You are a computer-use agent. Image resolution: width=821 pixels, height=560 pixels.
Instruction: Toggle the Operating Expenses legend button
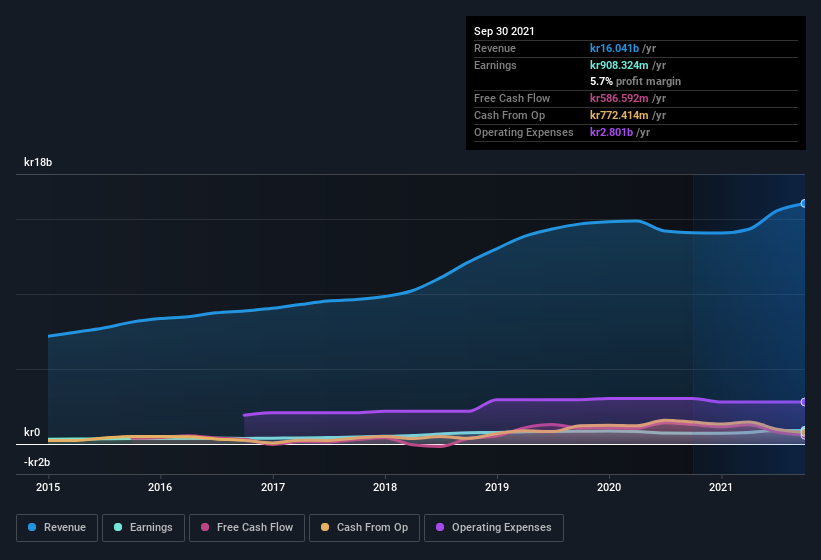(x=494, y=528)
